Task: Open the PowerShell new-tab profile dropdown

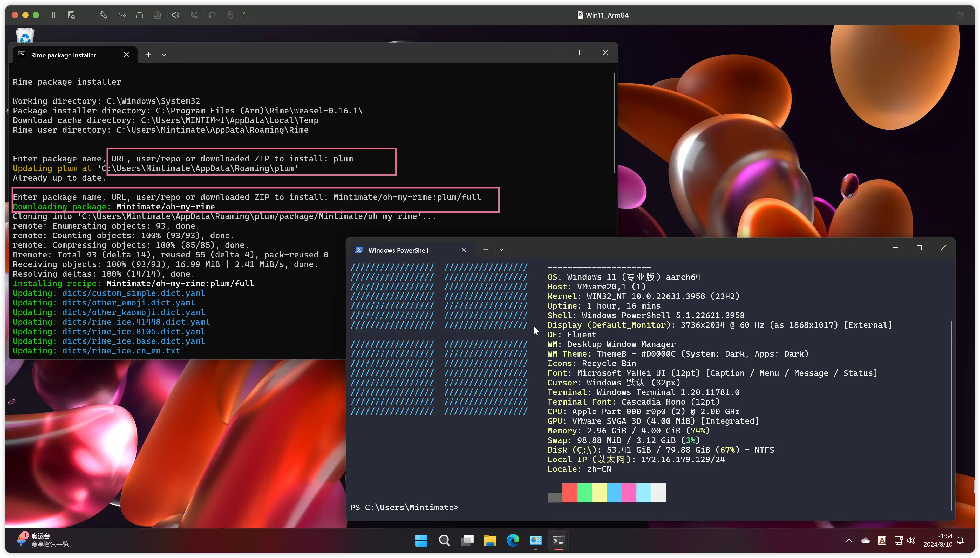Action: 501,250
